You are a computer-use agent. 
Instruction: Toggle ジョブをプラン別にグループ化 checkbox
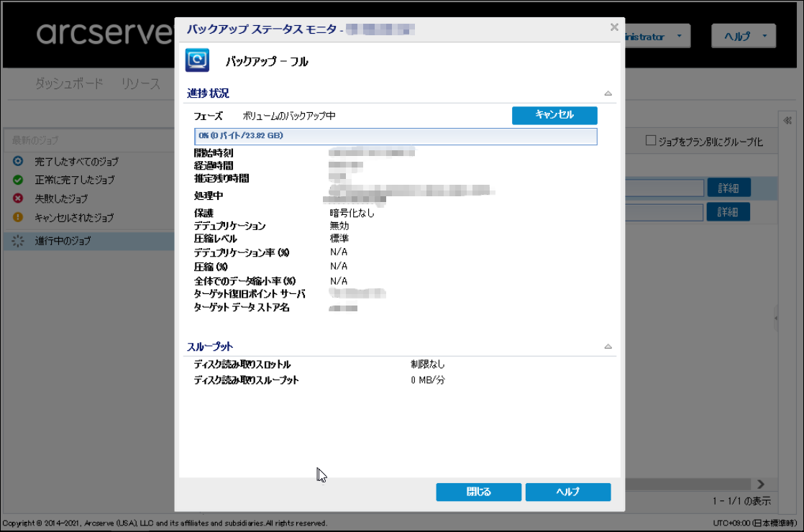(650, 140)
